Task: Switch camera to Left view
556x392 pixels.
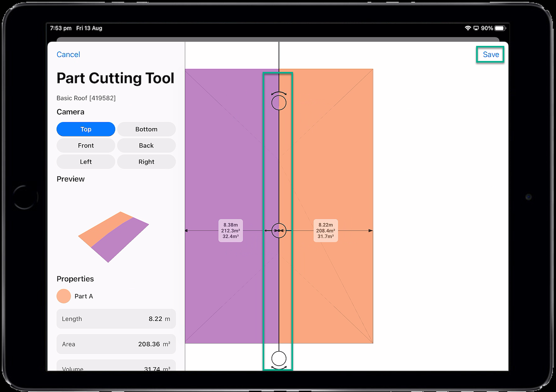Action: click(x=86, y=162)
